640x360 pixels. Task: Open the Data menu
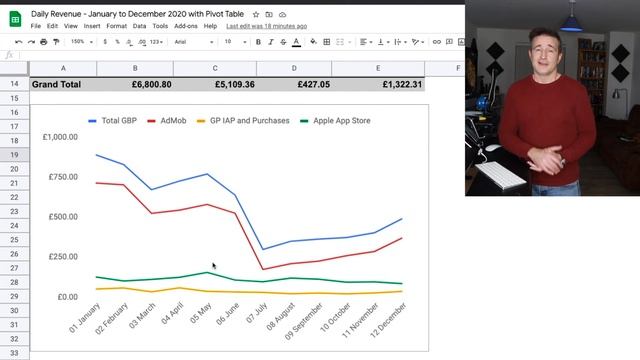[x=139, y=26]
